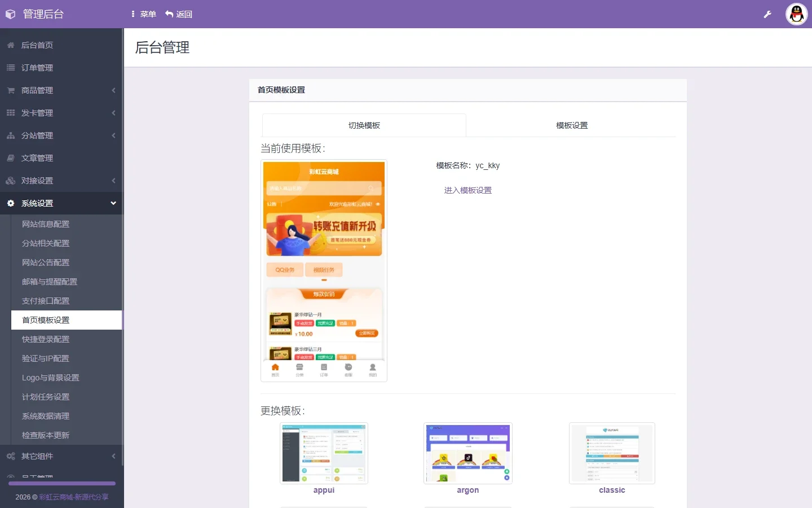This screenshot has width=812, height=508.
Task: Click the 对接设置 cubes icon
Action: click(x=11, y=181)
